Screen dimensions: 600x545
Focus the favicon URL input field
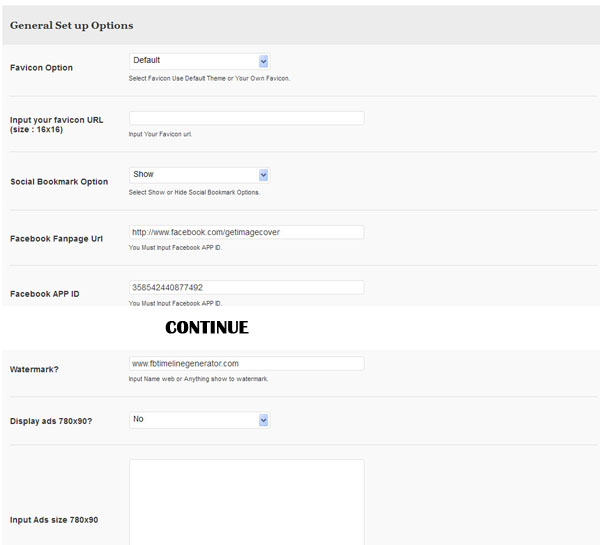tap(246, 118)
